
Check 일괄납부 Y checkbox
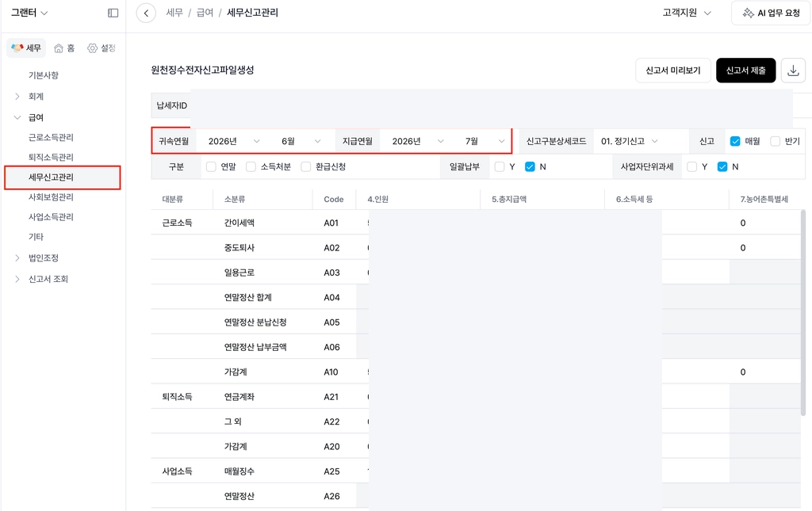(x=500, y=166)
